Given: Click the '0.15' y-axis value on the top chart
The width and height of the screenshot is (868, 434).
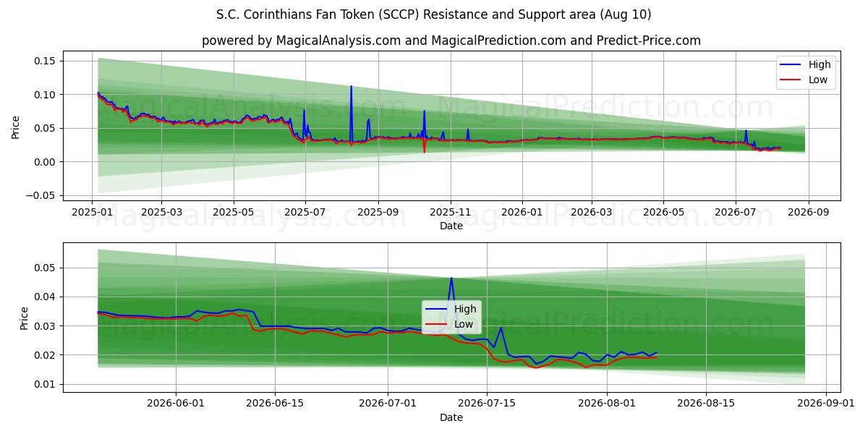Looking at the screenshot, I should [45, 61].
